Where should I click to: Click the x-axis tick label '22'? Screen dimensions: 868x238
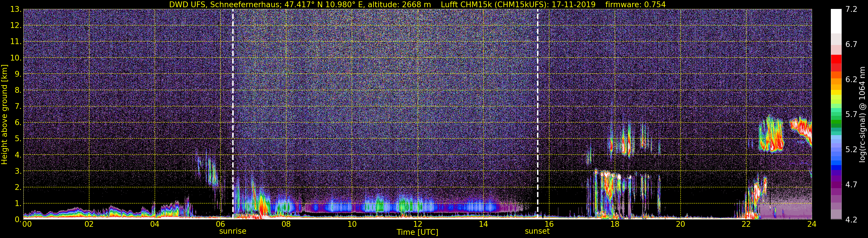[x=746, y=224]
